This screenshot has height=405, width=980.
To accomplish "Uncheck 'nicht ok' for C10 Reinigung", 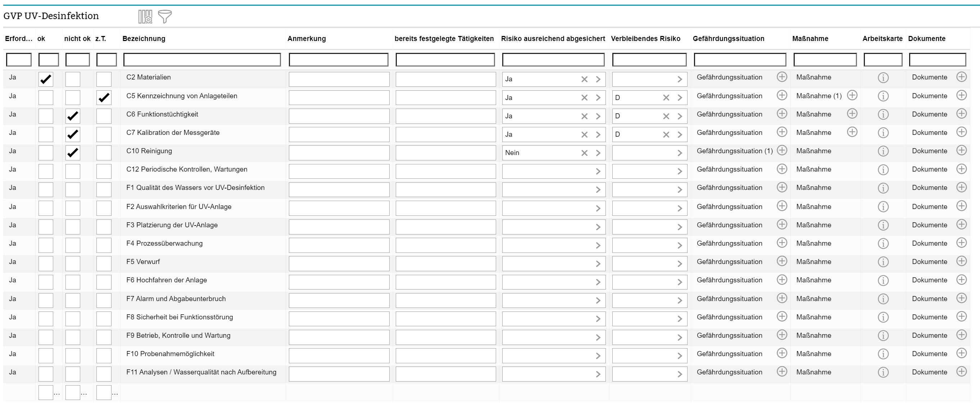I will tap(73, 153).
